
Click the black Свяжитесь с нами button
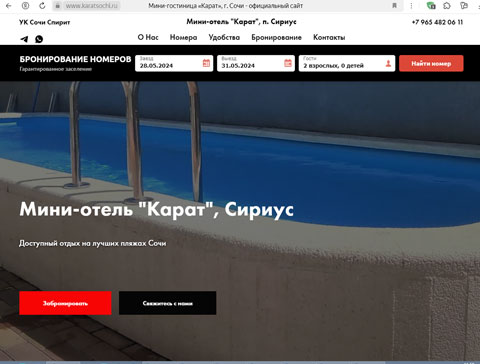[x=168, y=303]
